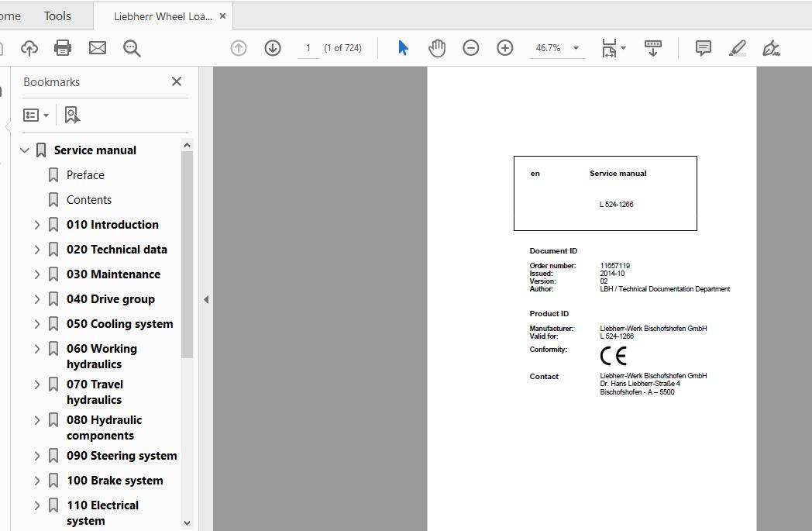The width and height of the screenshot is (812, 531).
Task: Collapse the Service manual bookmark
Action: click(x=24, y=150)
